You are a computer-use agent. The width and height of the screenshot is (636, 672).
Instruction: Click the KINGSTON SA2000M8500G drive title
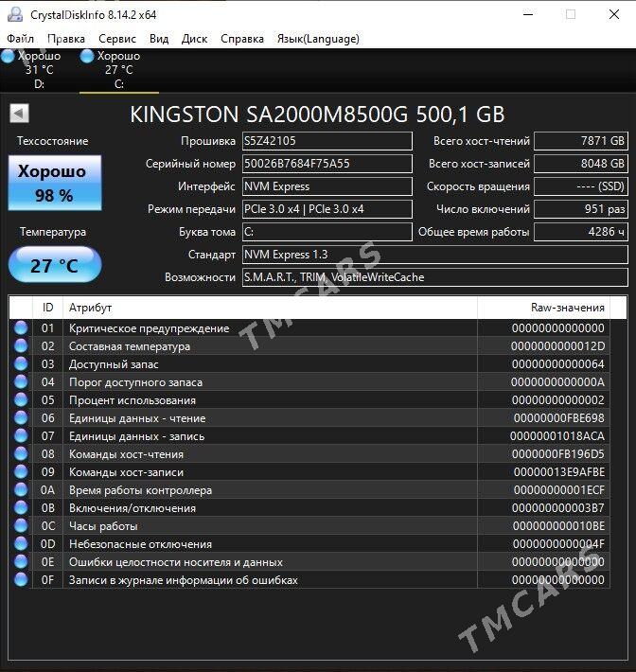[x=317, y=115]
